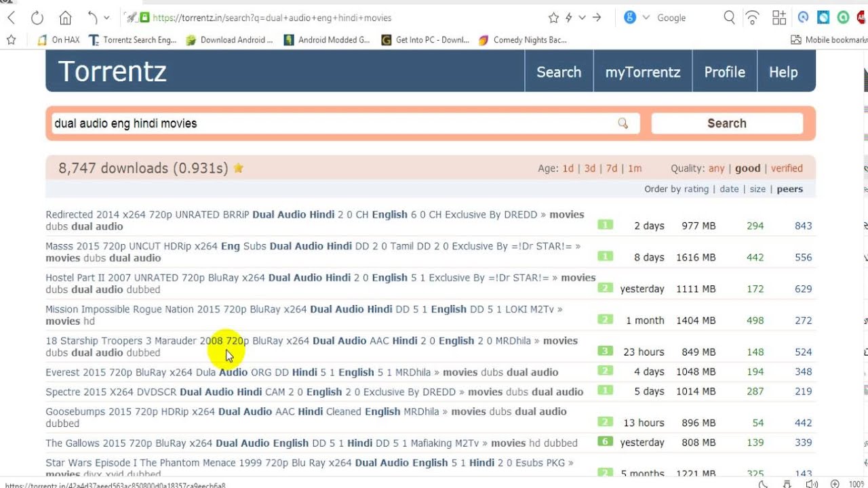868x488 pixels.
Task: Open Starship Troopers 3 Marauder torrent
Action: pyautogui.click(x=288, y=341)
